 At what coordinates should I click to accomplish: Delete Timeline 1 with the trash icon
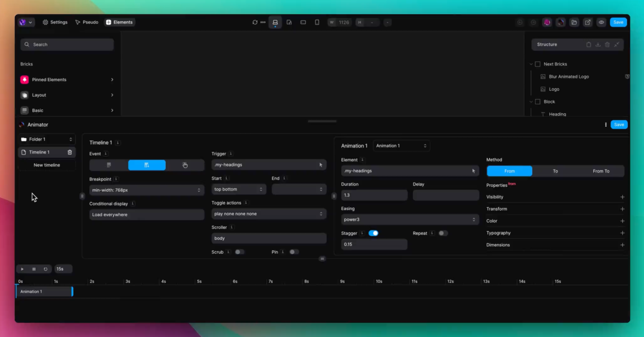pos(70,152)
